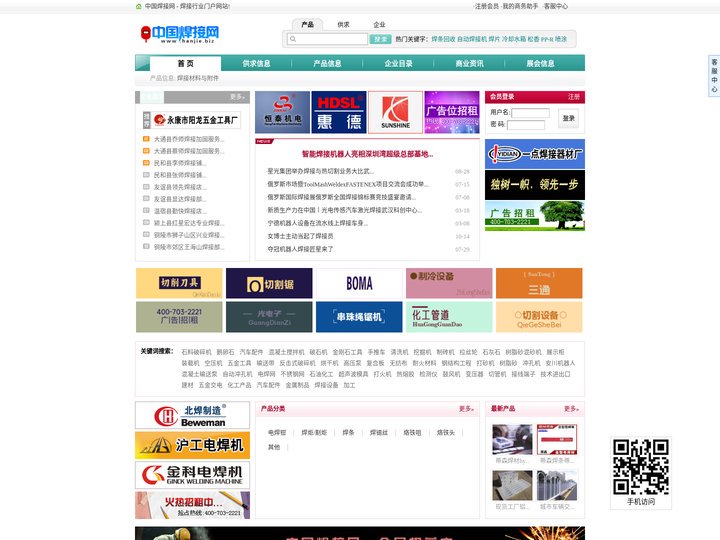720x540 pixels.
Task: Open the BOMA ad tile
Action: 359,283
